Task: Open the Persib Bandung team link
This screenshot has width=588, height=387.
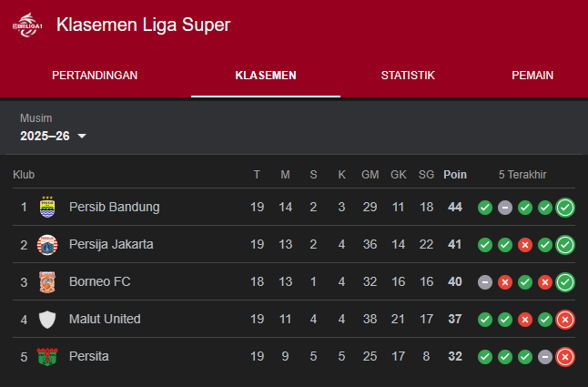Action: [x=114, y=207]
